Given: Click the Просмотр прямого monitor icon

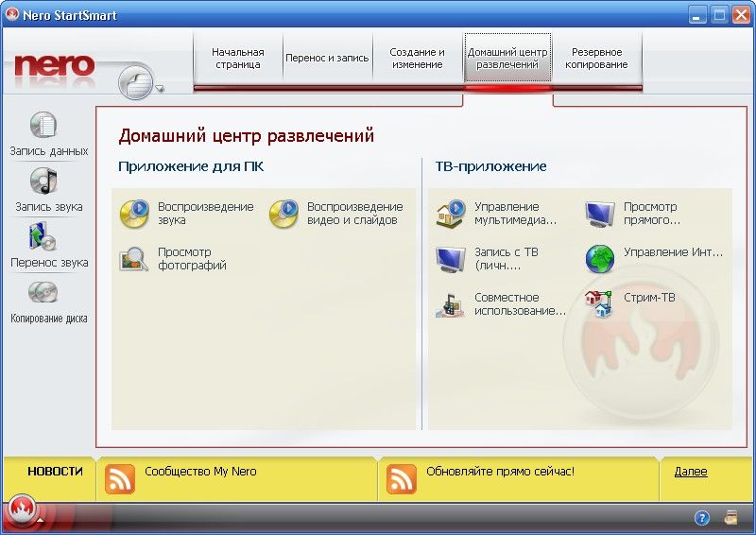Looking at the screenshot, I should pos(600,214).
